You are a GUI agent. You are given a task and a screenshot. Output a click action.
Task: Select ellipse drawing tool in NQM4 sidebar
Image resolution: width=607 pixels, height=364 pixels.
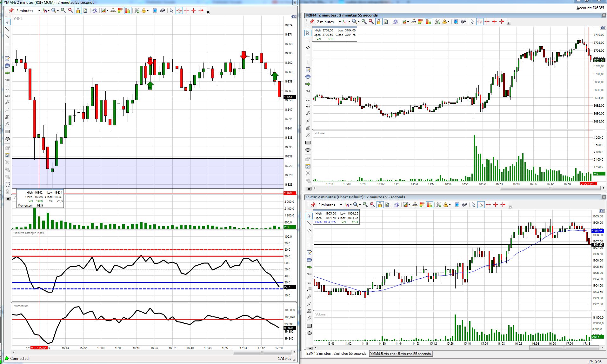[308, 150]
